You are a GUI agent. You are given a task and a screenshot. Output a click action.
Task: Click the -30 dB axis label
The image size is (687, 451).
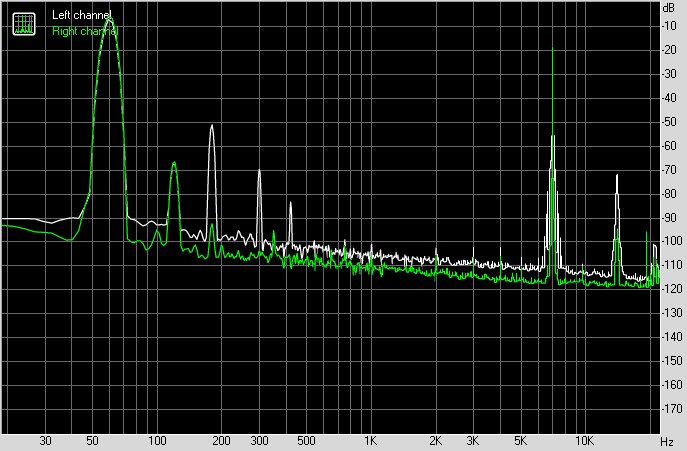coord(670,74)
